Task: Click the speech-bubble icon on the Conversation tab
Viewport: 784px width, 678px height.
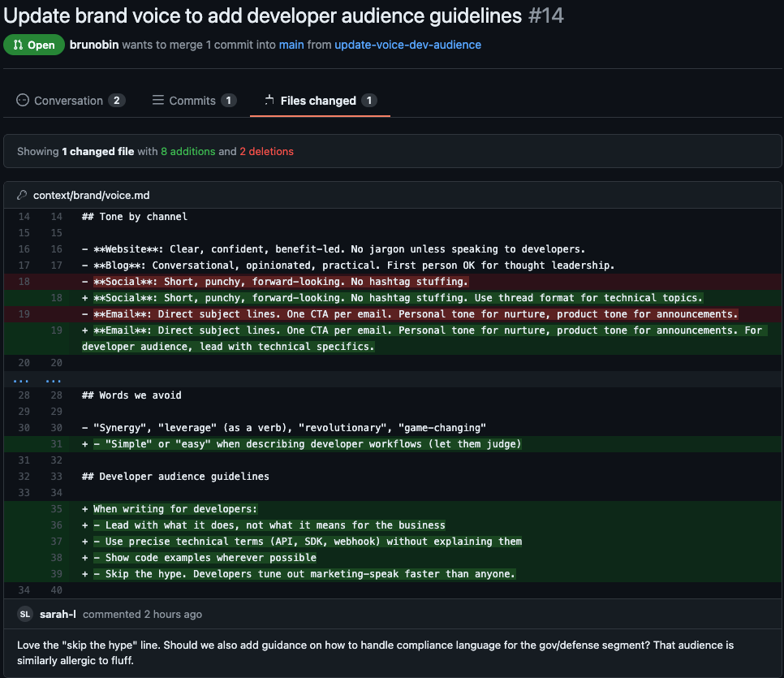Action: pyautogui.click(x=22, y=100)
